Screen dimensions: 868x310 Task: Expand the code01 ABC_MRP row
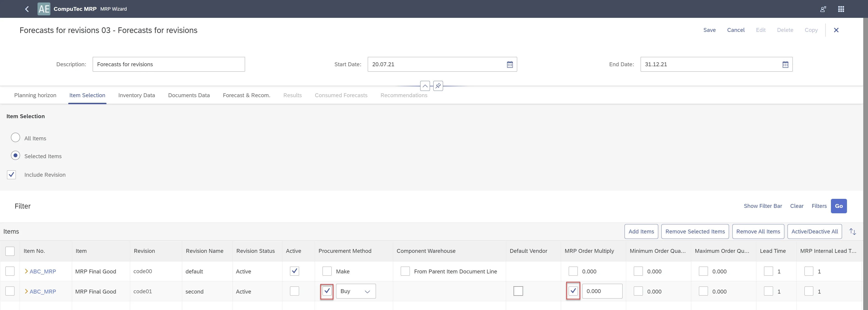click(x=26, y=291)
